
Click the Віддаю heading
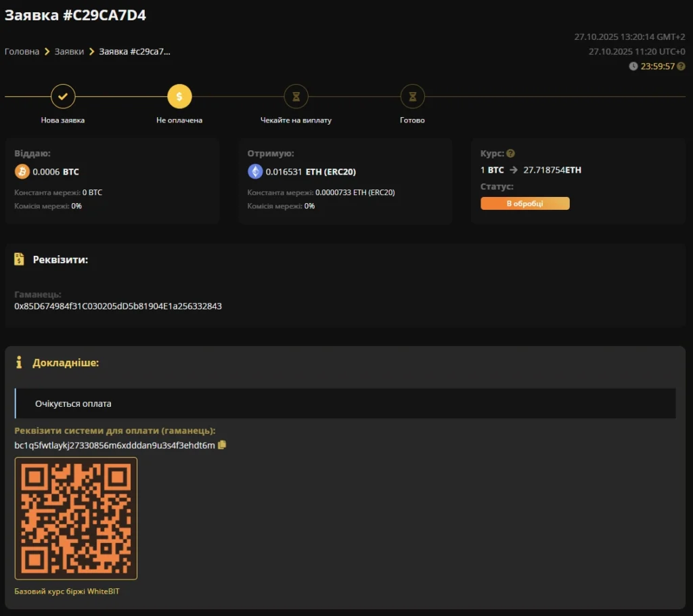[x=32, y=154]
